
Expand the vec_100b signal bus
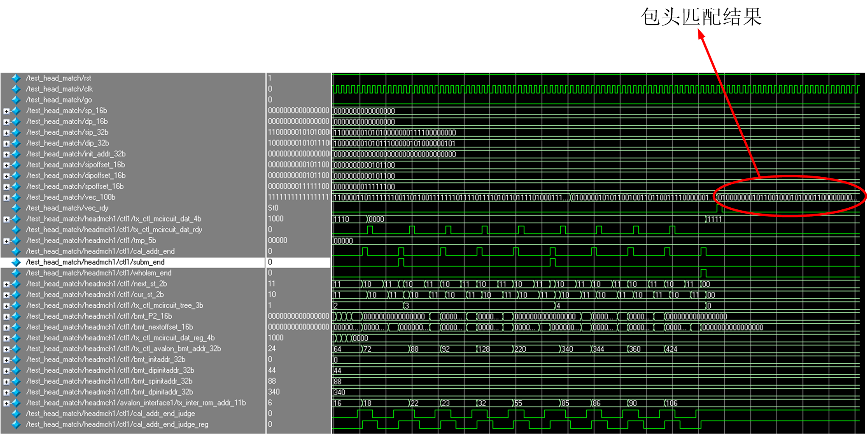pos(6,198)
